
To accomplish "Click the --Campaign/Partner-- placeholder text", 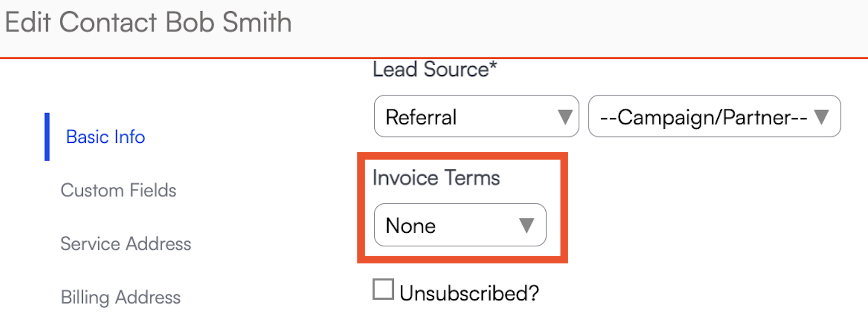I will click(703, 117).
